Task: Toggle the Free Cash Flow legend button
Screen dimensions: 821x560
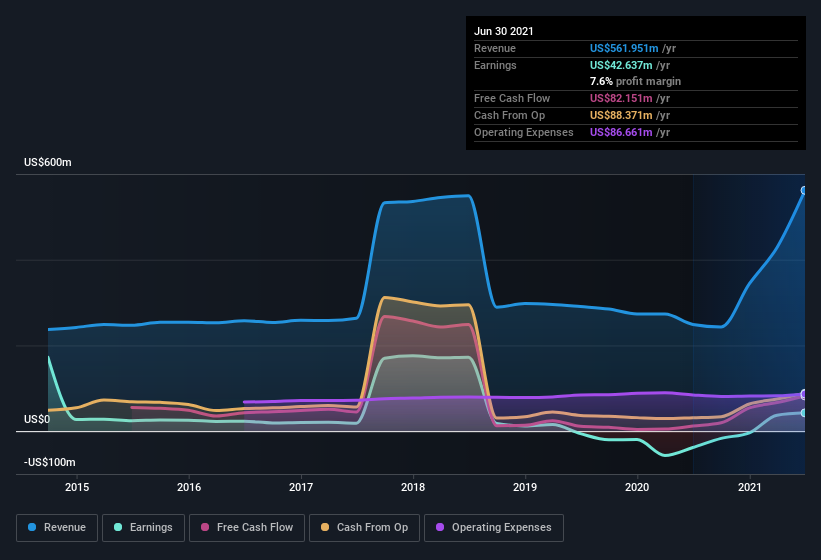Action: click(x=247, y=528)
